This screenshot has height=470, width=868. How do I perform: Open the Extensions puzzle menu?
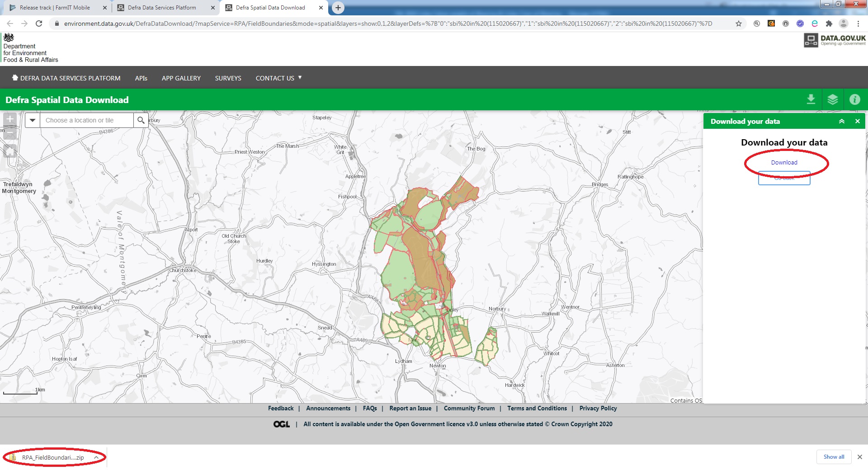click(829, 23)
